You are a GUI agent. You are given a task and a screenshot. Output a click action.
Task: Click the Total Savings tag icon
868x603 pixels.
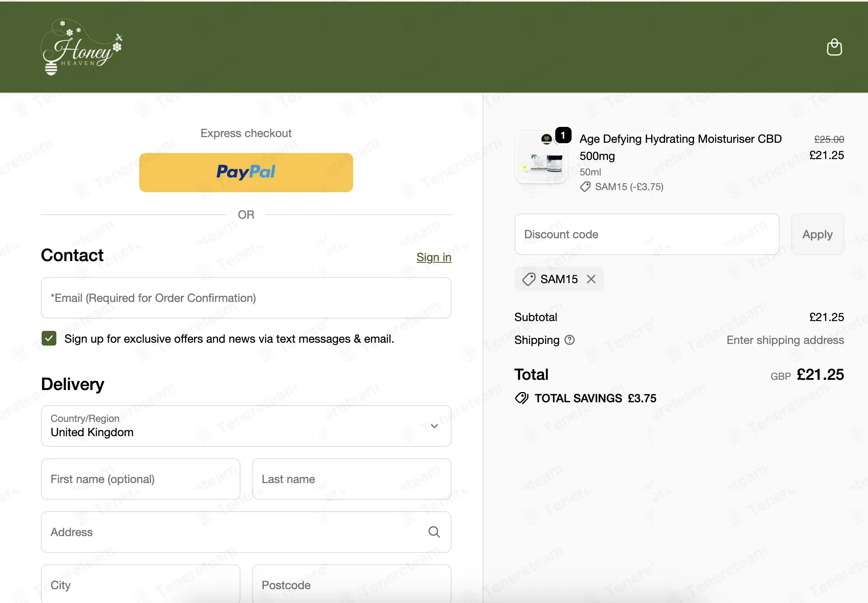tap(522, 398)
